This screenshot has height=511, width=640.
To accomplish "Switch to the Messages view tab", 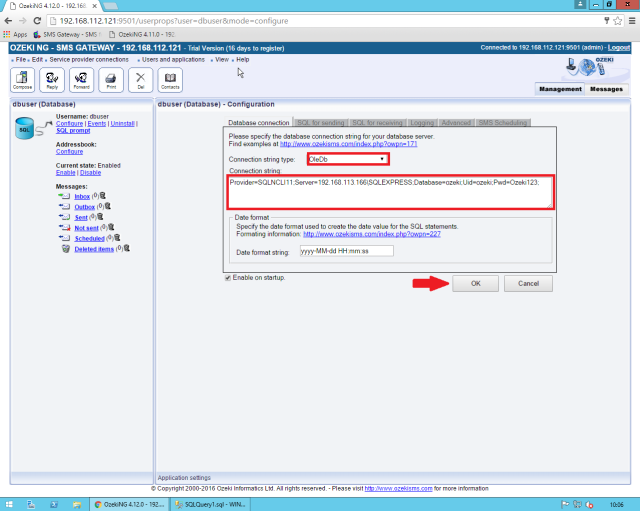I will 606,89.
